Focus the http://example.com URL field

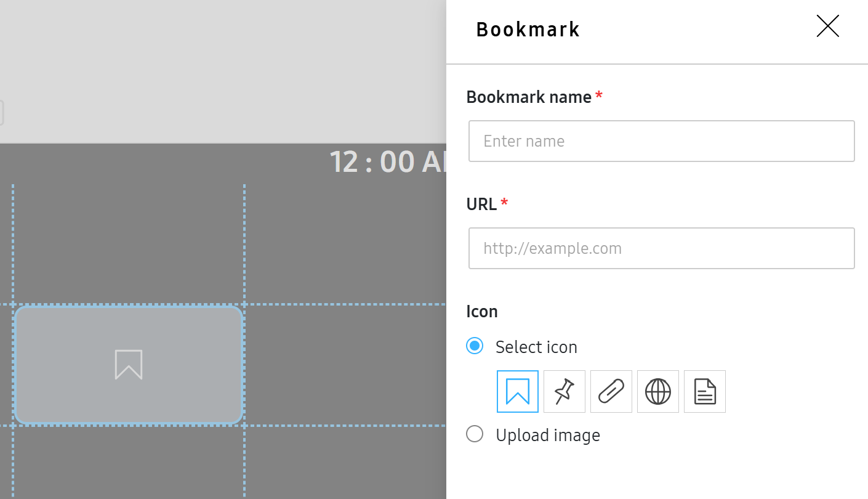(661, 248)
